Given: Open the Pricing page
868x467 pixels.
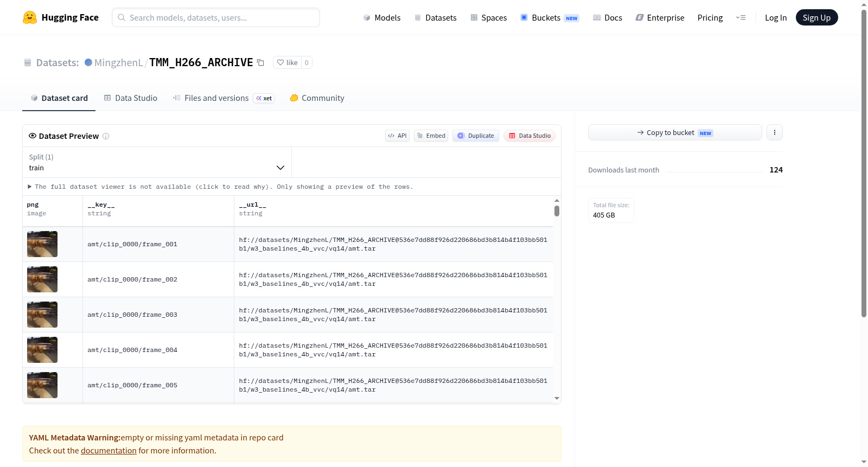Looking at the screenshot, I should point(710,17).
